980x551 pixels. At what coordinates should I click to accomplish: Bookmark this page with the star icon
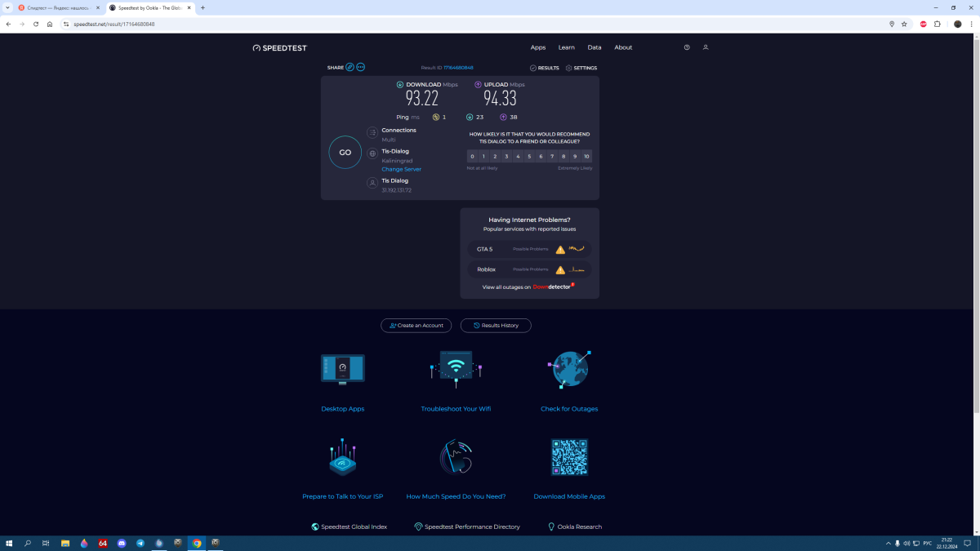pyautogui.click(x=904, y=24)
